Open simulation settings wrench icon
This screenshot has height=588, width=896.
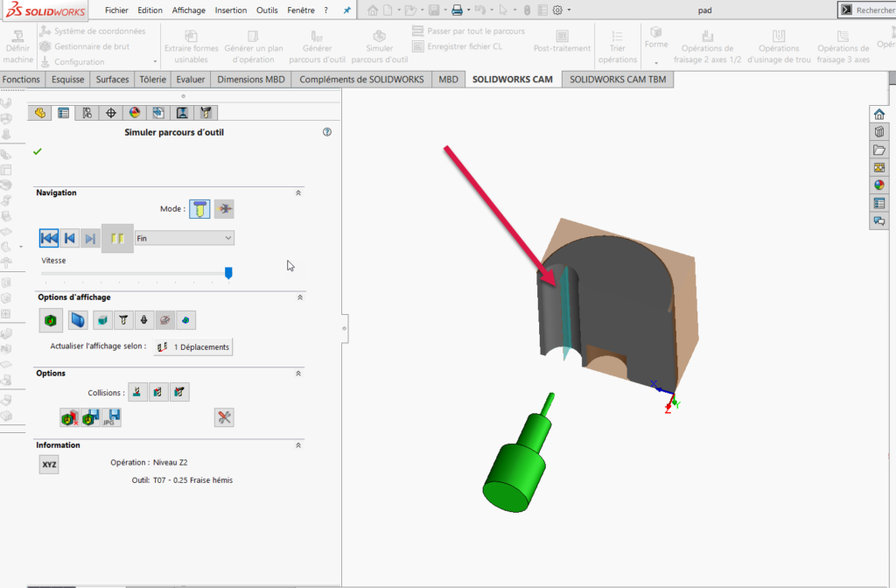pyautogui.click(x=224, y=417)
